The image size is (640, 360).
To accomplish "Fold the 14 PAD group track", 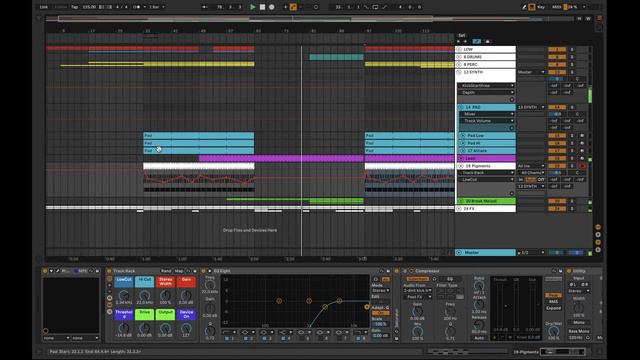I will pyautogui.click(x=461, y=107).
